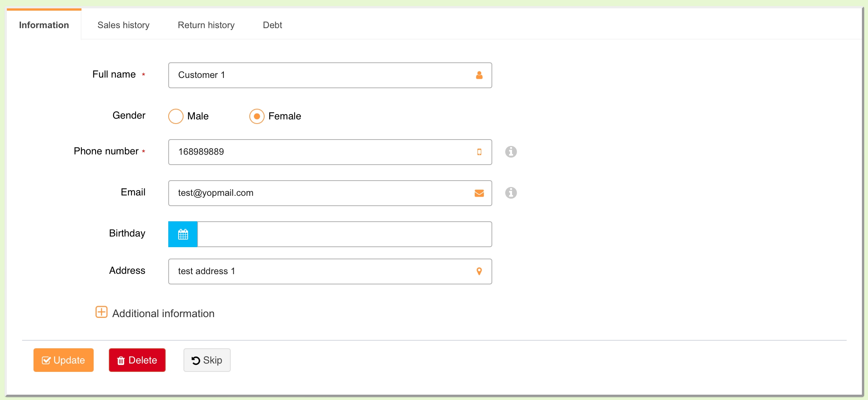Open the Birthday calendar picker
This screenshot has height=400, width=868.
point(183,234)
